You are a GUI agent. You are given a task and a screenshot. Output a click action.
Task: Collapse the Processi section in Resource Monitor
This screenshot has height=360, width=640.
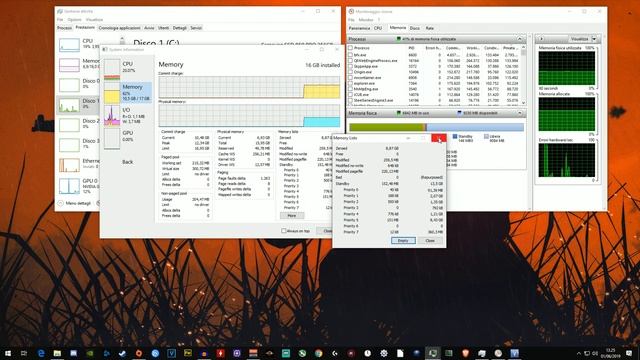pyautogui.click(x=520, y=39)
